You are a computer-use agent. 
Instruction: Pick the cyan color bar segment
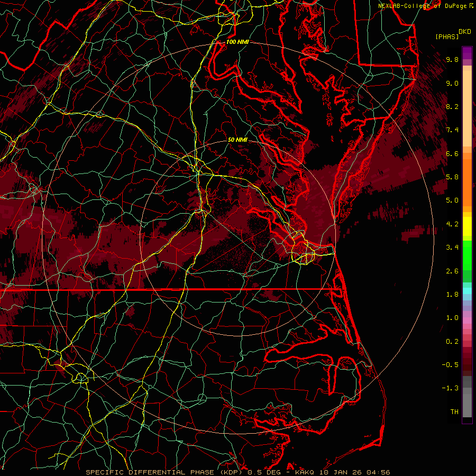click(x=467, y=291)
